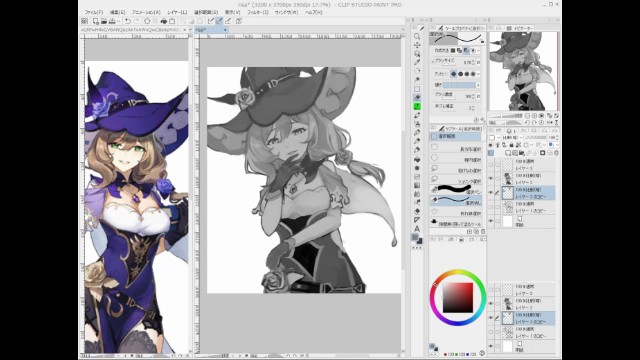
Task: Select the rectangle Marquee selection tool
Action: [417, 89]
